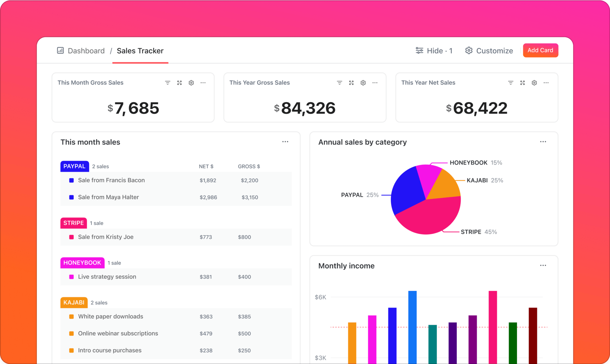Open the filter icon on This Year Net Sales card
This screenshot has height=364, width=610.
pos(510,83)
